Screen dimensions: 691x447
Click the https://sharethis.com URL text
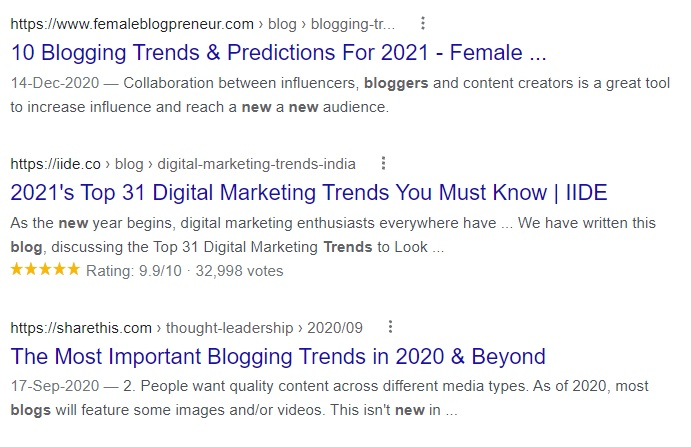81,328
